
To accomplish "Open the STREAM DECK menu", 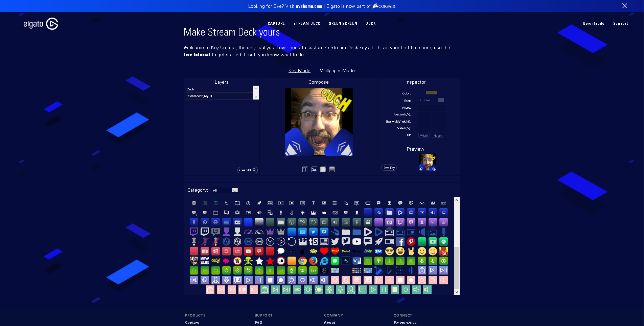I will coord(307,24).
